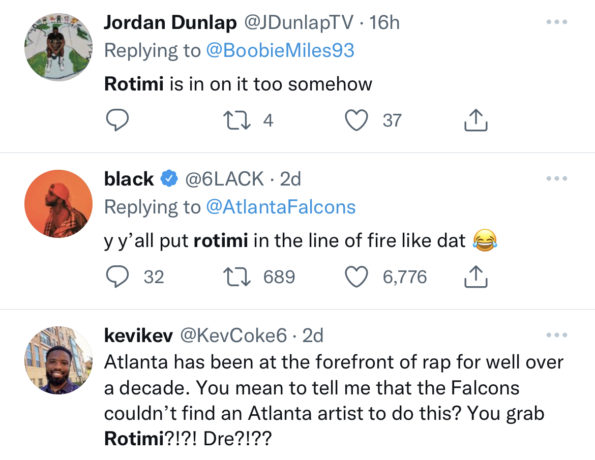
Task: Open kevikev's tweet about Atlanta rap
Action: pyautogui.click(x=333, y=400)
